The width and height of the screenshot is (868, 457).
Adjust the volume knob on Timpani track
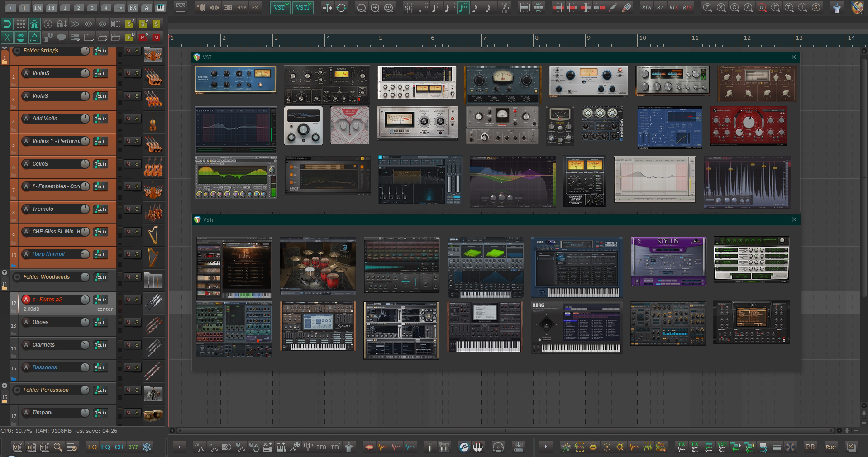[85, 412]
